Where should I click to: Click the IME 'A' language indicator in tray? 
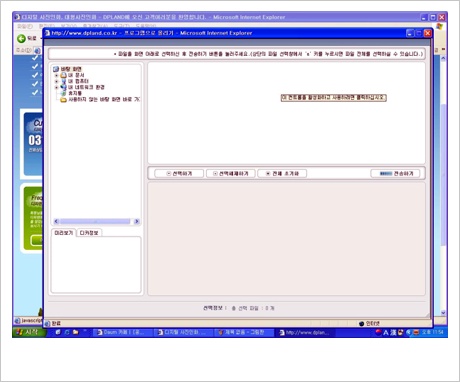[x=386, y=332]
